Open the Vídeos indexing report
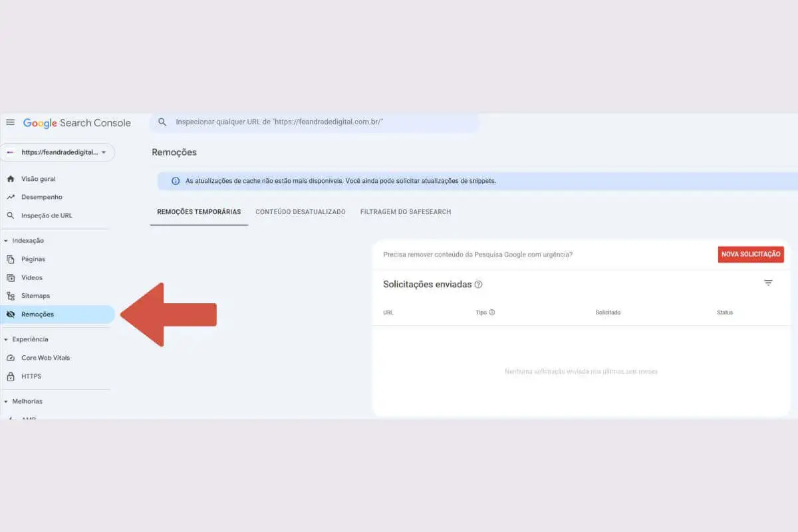This screenshot has width=798, height=532. pos(32,277)
